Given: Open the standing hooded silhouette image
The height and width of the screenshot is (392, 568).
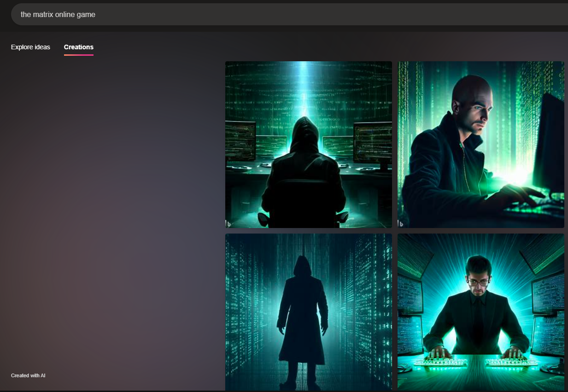Looking at the screenshot, I should (308, 312).
